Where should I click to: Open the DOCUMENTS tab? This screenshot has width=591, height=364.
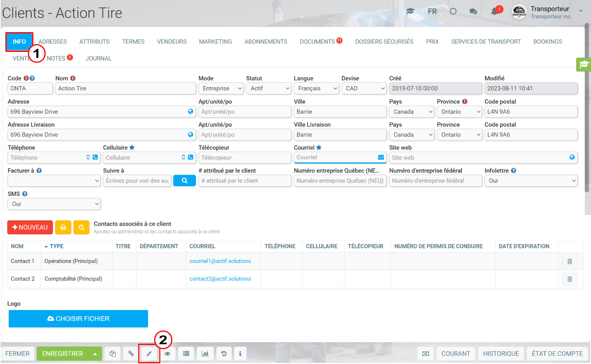pos(317,41)
